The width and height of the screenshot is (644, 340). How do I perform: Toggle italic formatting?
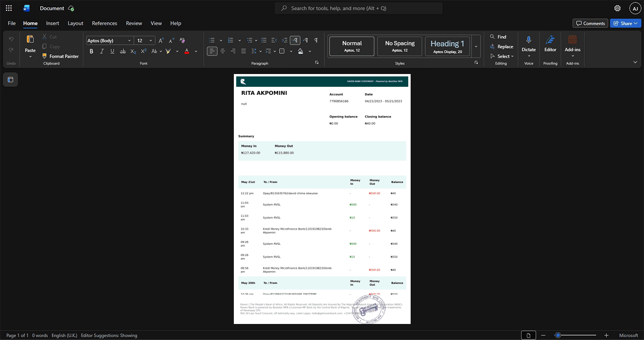[x=102, y=51]
